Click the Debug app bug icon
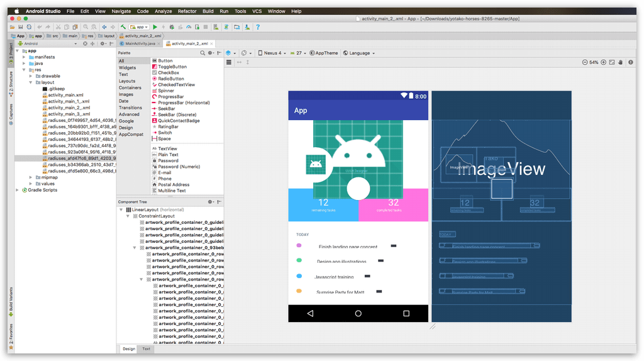Viewport: 644px width, 361px height. (x=172, y=27)
